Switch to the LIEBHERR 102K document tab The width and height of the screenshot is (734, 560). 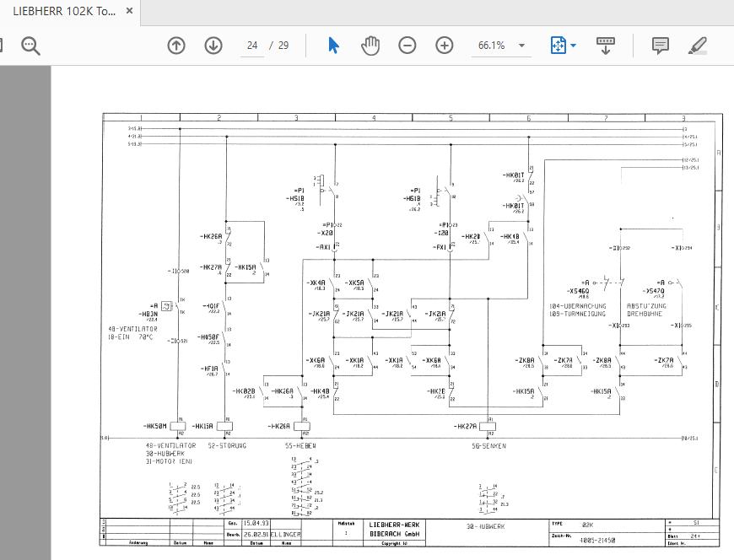[x=63, y=11]
